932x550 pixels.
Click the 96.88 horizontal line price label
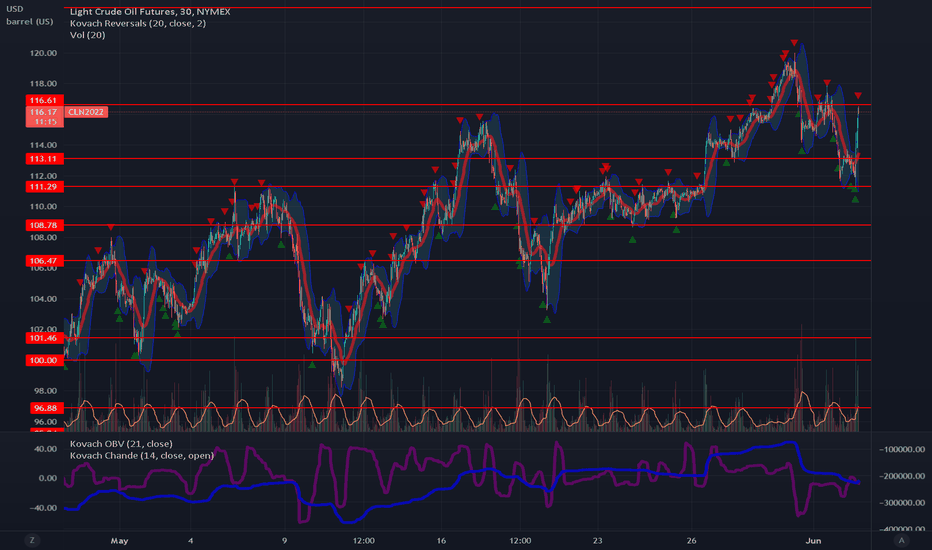46,408
